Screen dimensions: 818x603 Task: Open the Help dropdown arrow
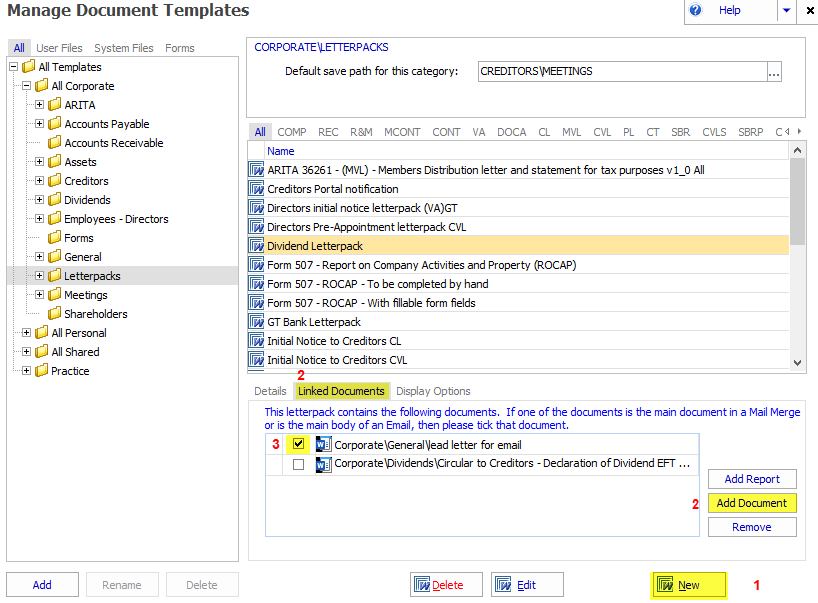pos(786,10)
